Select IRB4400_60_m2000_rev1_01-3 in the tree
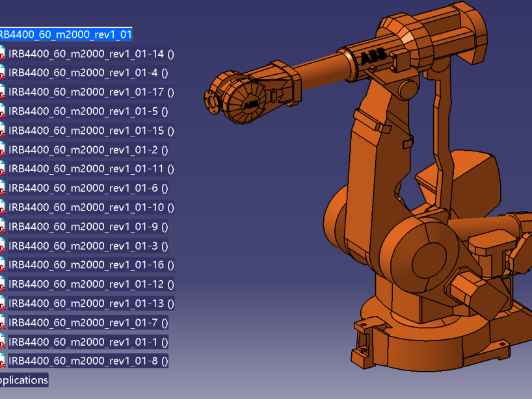This screenshot has width=532, height=399. coord(88,246)
